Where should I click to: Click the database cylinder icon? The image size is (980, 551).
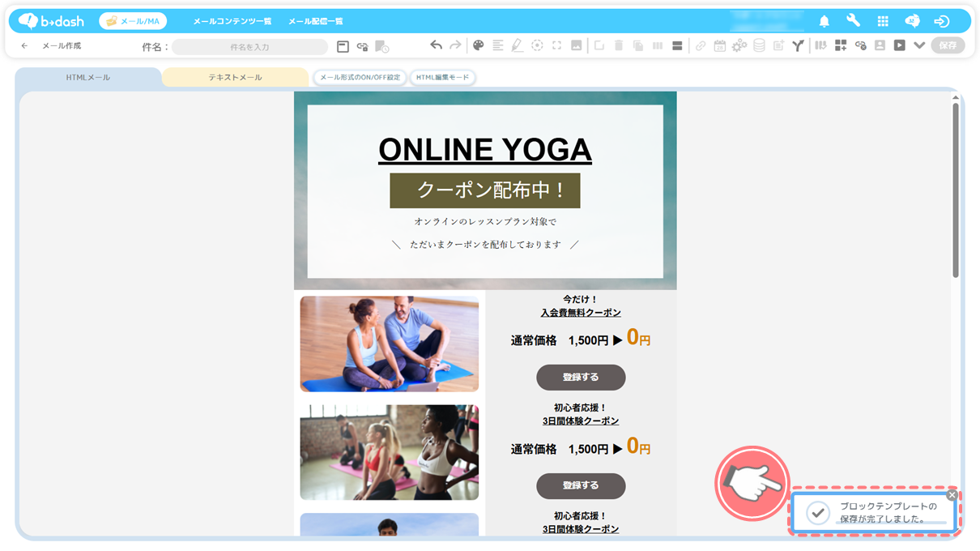pos(759,45)
